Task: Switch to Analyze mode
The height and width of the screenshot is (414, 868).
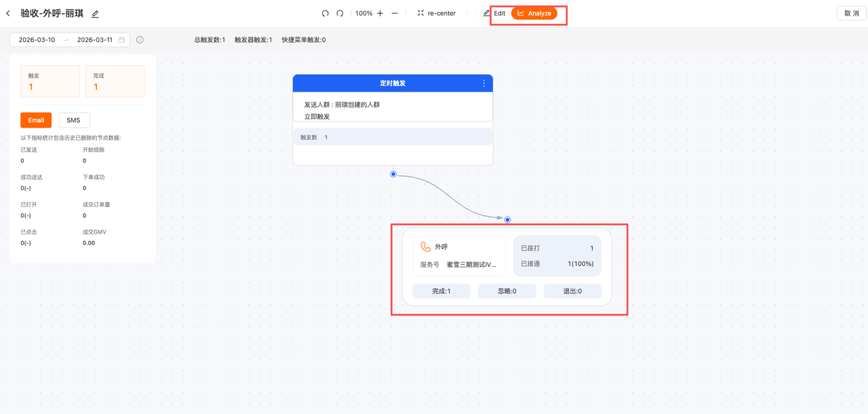Action: (534, 14)
